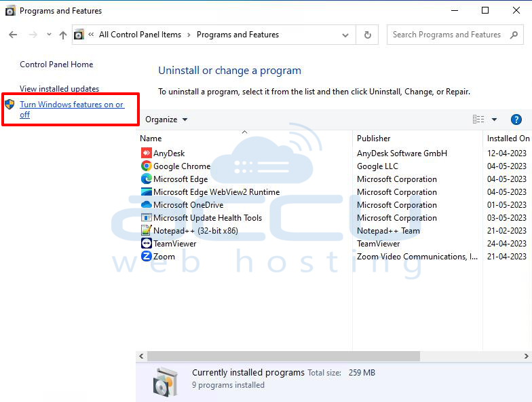Image resolution: width=532 pixels, height=402 pixels.
Task: Click the Control Panel icon in the address bar
Action: tap(79, 35)
